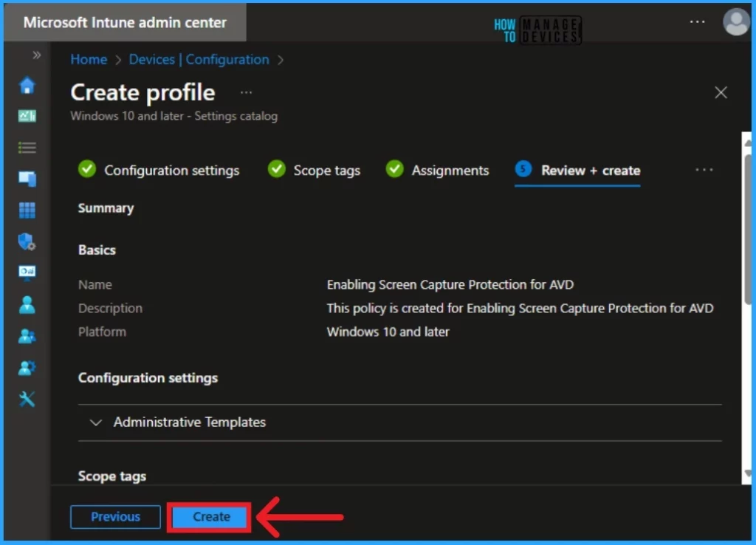The height and width of the screenshot is (545, 756).
Task: Open the Dashboard icon in sidebar
Action: tap(27, 116)
